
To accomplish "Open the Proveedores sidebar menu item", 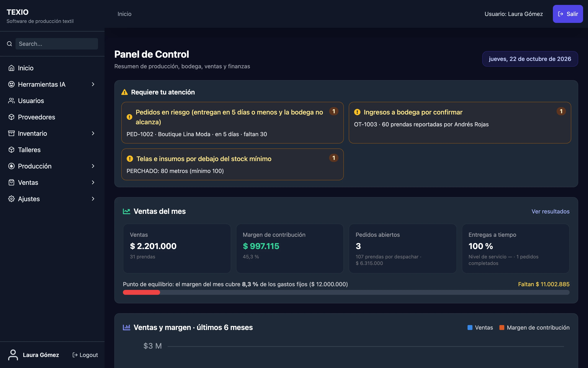I will pyautogui.click(x=52, y=117).
